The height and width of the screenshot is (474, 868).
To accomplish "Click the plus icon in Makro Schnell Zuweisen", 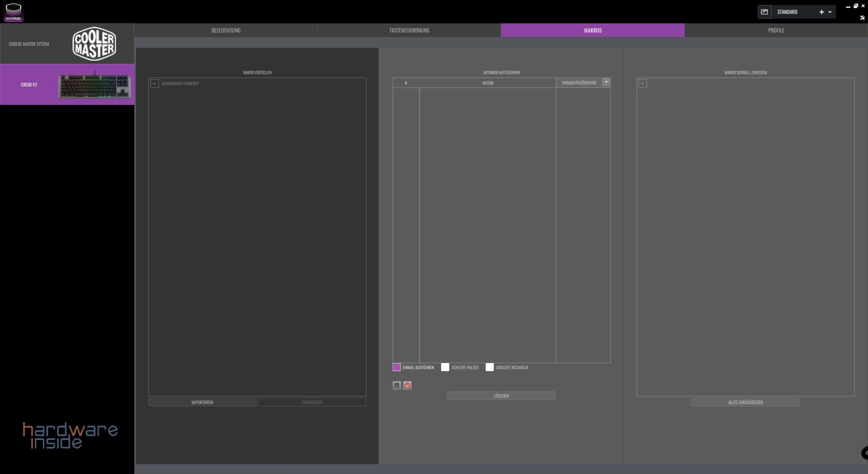I will 643,83.
